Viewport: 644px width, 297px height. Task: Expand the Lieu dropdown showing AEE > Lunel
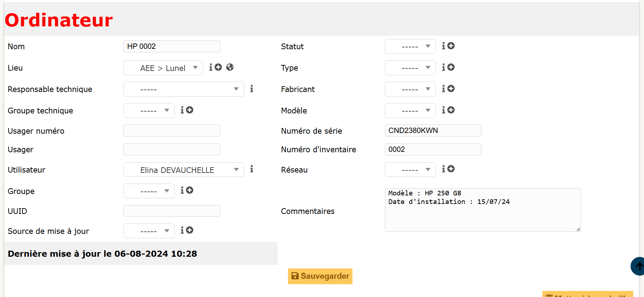pos(163,68)
